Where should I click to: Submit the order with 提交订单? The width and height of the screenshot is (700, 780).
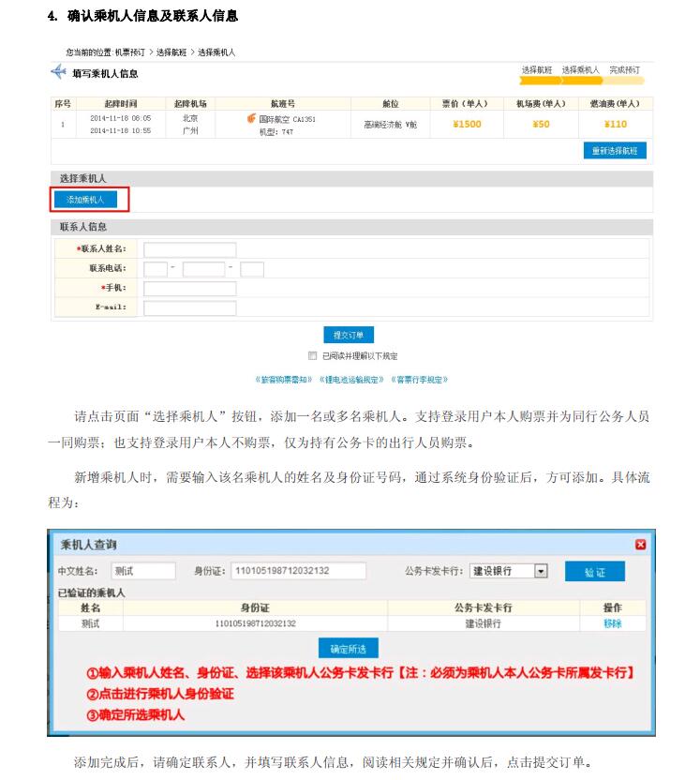349,335
